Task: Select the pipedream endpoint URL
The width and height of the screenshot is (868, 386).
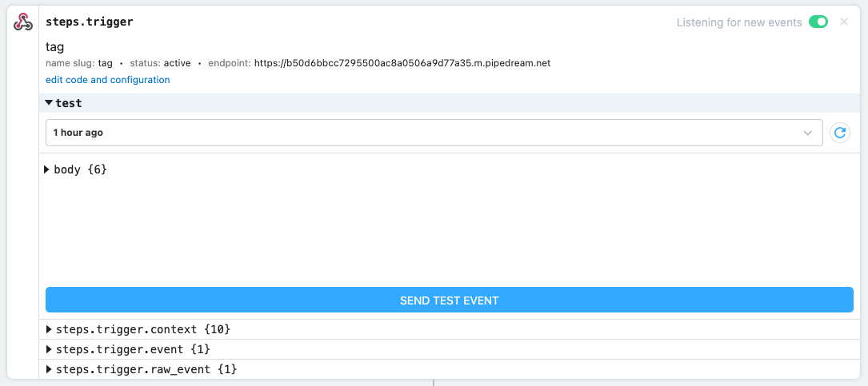Action: pyautogui.click(x=402, y=63)
